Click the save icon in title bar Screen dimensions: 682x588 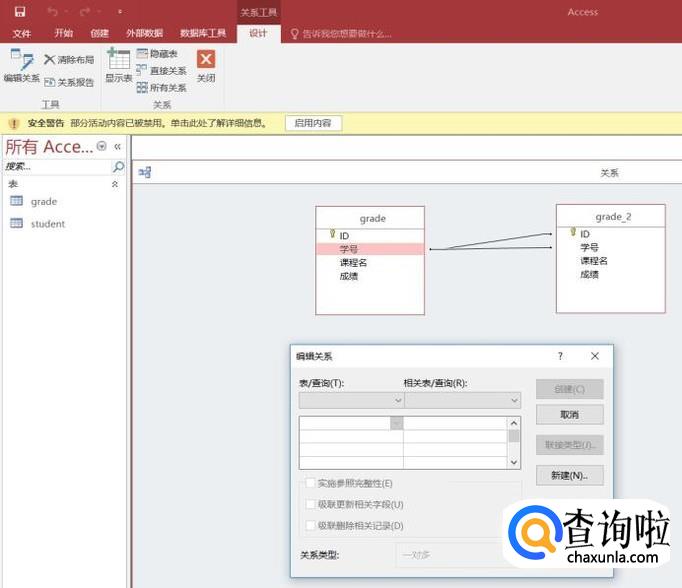pos(20,12)
